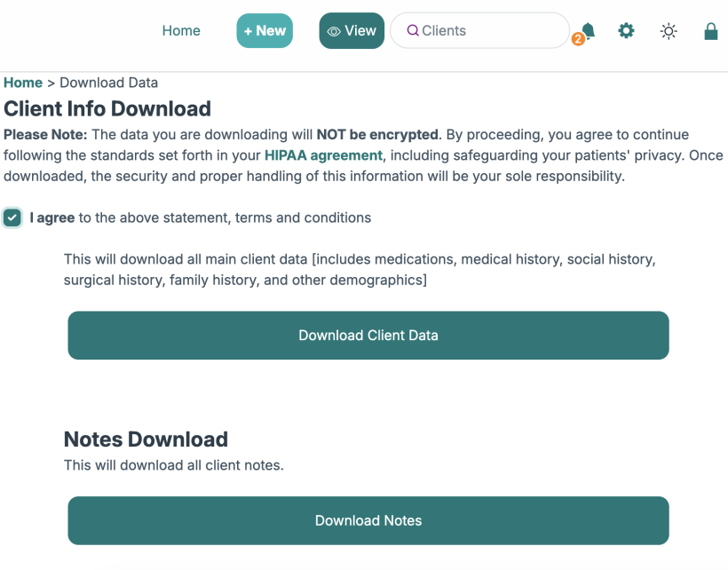Click the magnifier icon in the Clients search

pos(413,31)
